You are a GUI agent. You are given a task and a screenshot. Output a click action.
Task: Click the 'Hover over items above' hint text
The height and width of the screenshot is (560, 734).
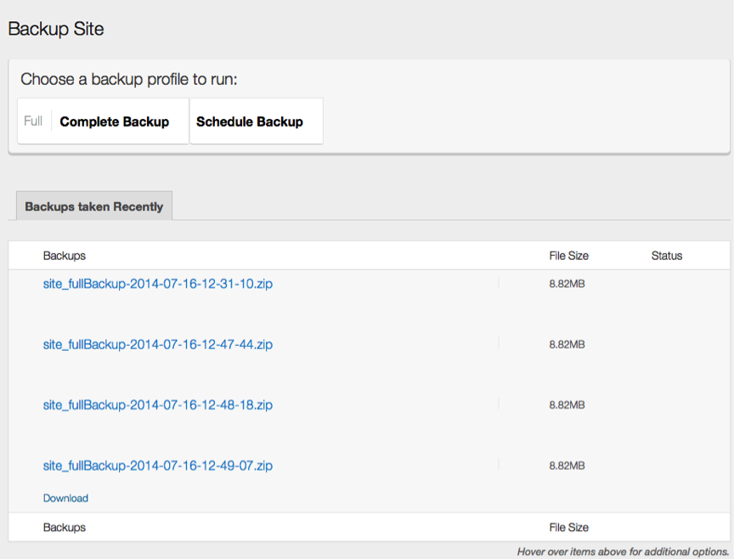click(x=622, y=552)
